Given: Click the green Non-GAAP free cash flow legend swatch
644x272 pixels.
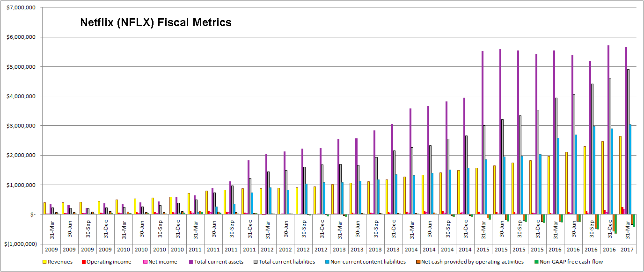Looking at the screenshot, I should coord(535,262).
